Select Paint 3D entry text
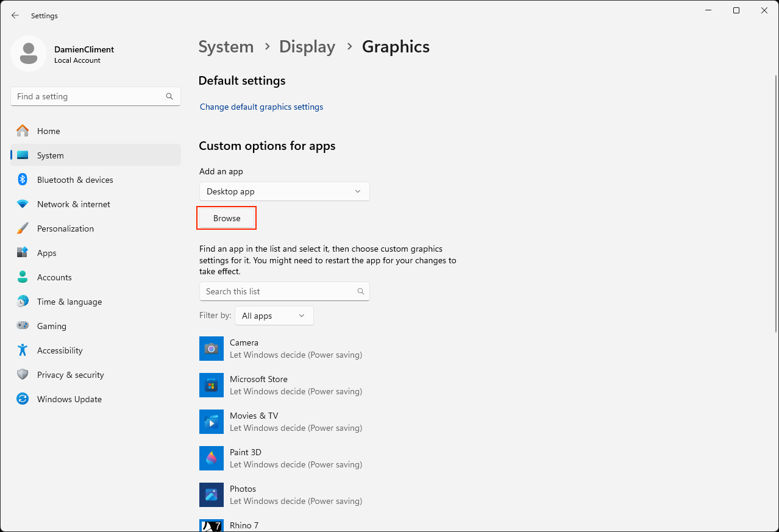Screen dimensions: 779x532 pyautogui.click(x=245, y=452)
